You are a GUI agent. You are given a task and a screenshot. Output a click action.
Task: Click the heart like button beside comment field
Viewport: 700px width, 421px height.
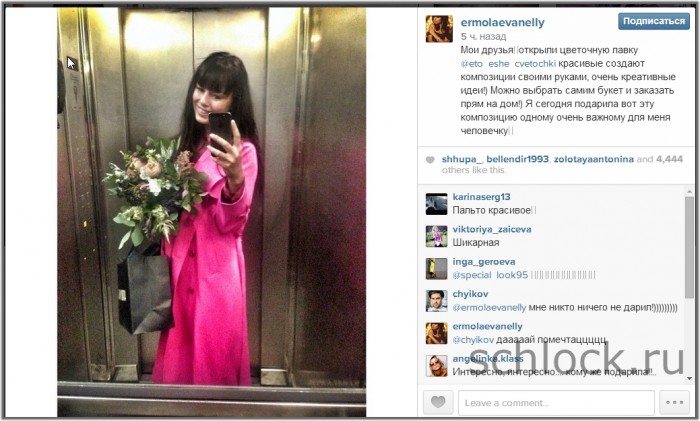pos(438,402)
